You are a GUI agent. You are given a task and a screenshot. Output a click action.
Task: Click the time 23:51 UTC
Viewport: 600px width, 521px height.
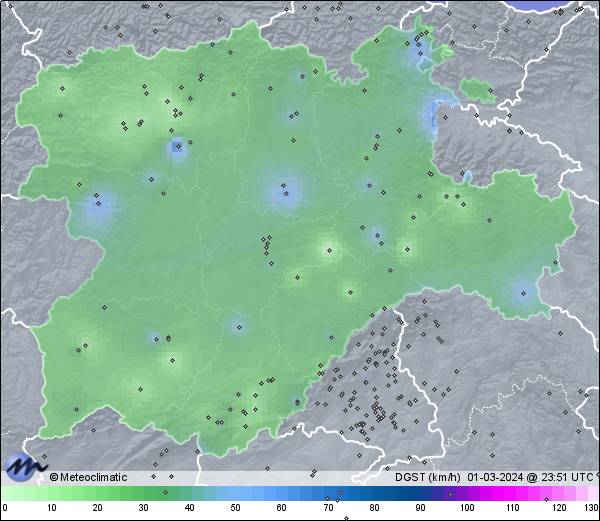tap(568, 477)
